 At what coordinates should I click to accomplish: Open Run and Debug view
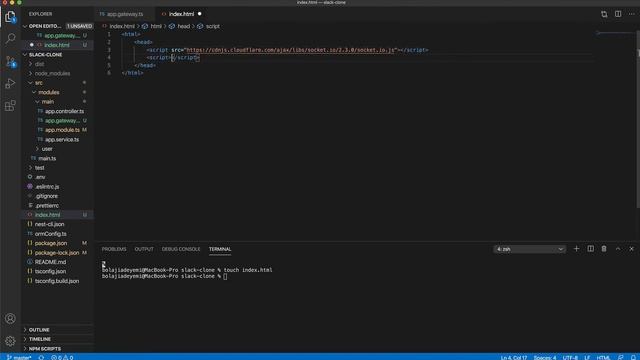10,84
